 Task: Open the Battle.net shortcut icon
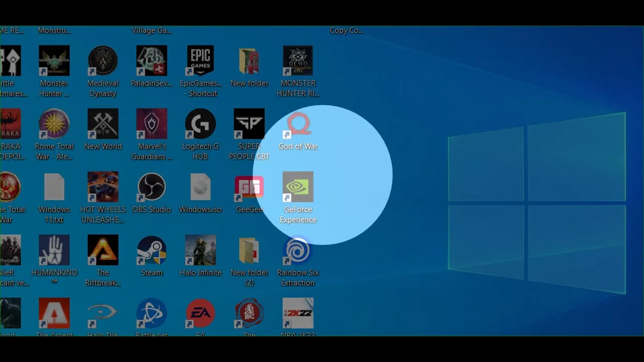tap(151, 313)
